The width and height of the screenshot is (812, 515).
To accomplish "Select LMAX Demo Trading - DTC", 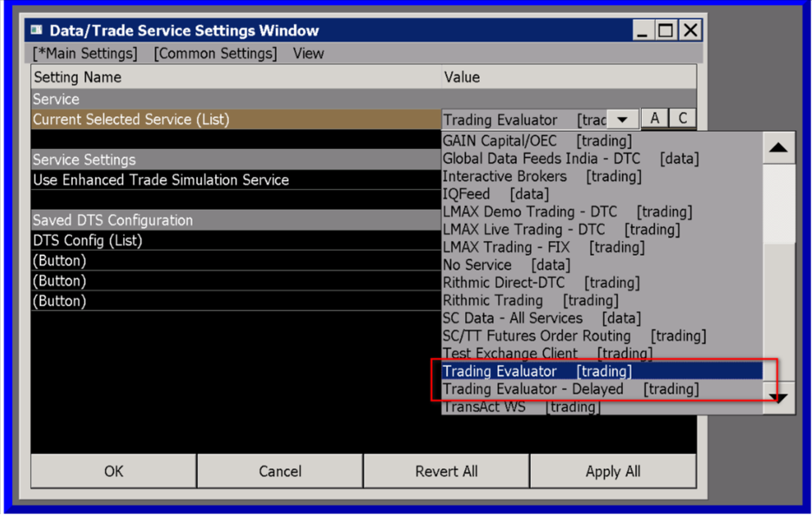I will coord(602,212).
